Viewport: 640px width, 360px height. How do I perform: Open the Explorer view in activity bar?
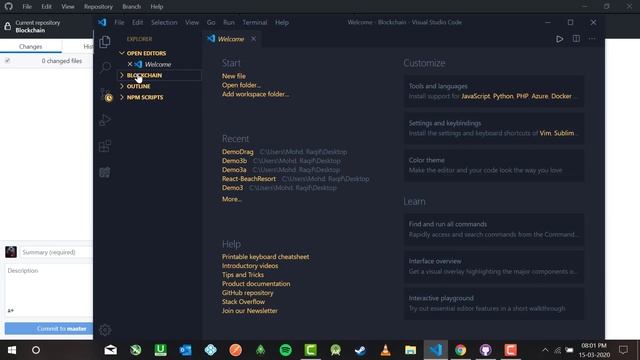coord(105,42)
